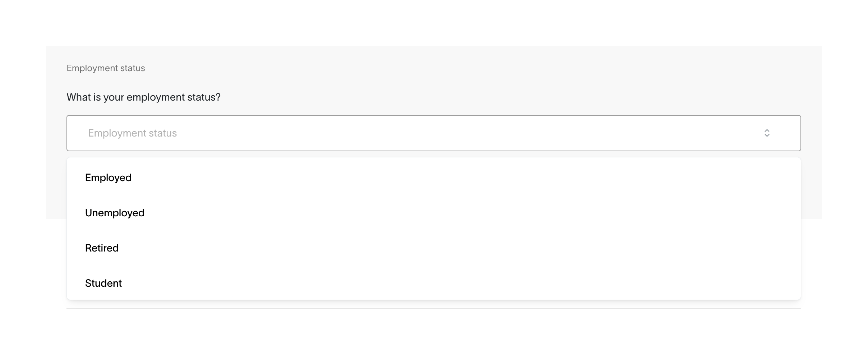Image resolution: width=868 pixels, height=355 pixels.
Task: Click the Unemployed entry below Employed
Action: point(115,213)
